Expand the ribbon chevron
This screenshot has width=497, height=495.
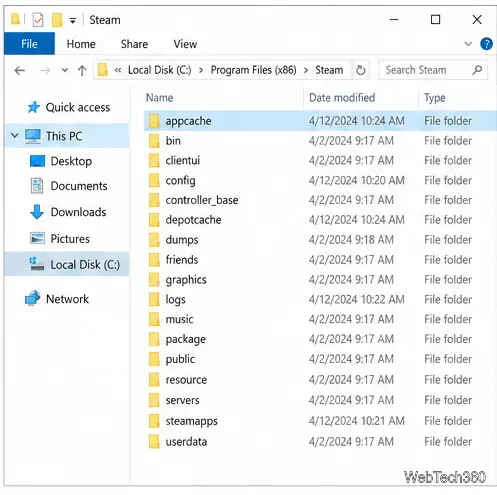pyautogui.click(x=468, y=44)
